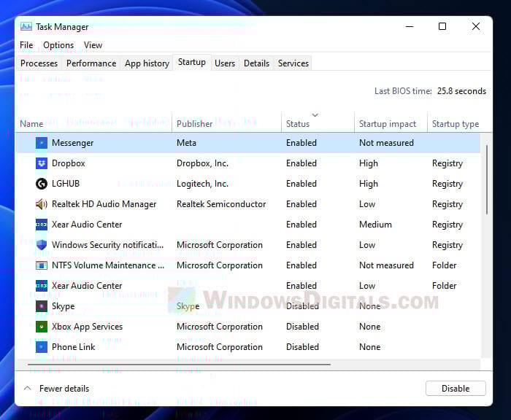The height and width of the screenshot is (420, 511).
Task: Select the Messenger row name
Action: tap(73, 143)
